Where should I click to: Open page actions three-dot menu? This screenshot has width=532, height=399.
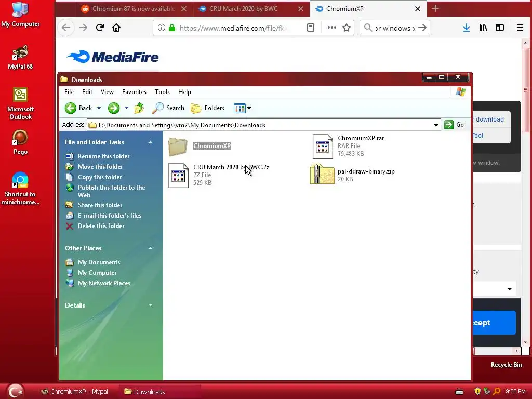(332, 28)
